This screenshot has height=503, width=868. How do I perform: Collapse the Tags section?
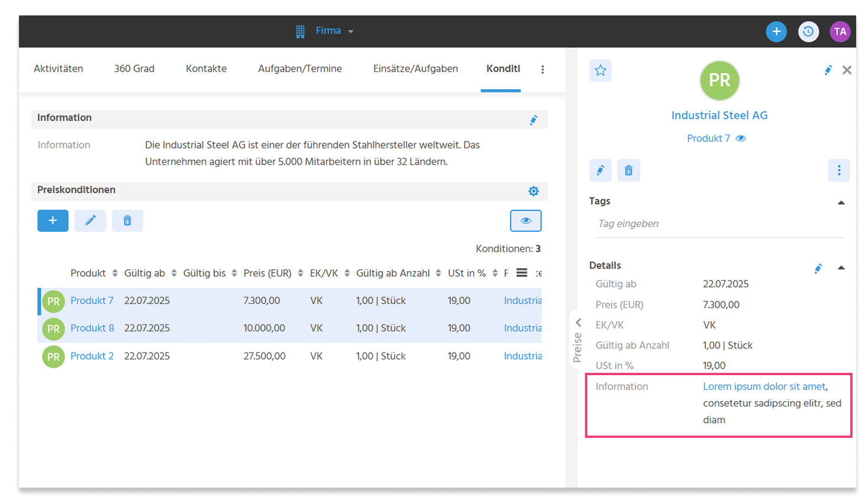[x=841, y=202]
